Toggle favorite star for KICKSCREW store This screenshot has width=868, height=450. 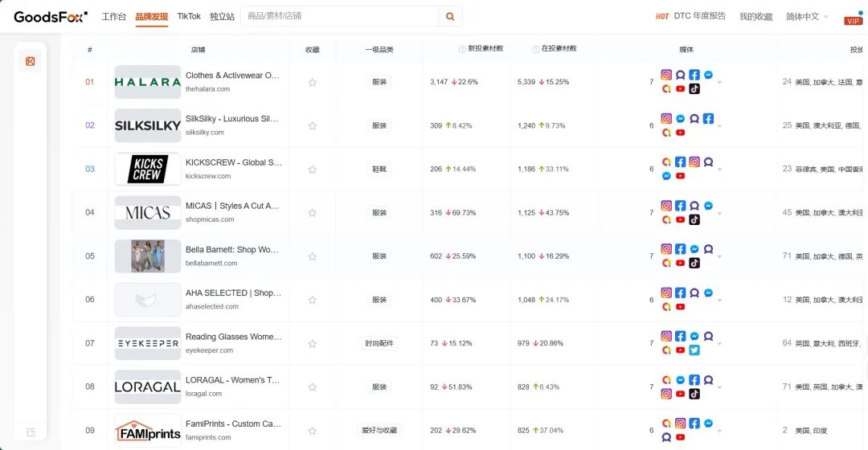(312, 170)
